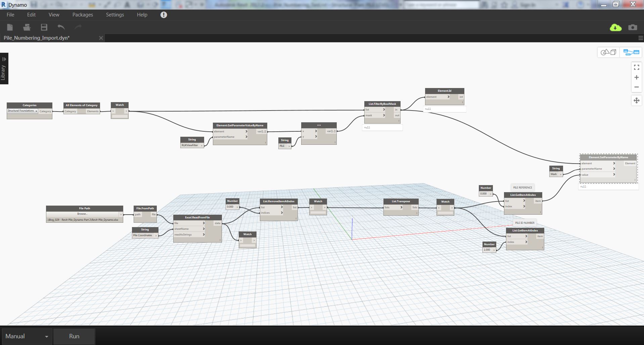Click the green cloud upload icon
Screen dimensions: 644x345
tap(615, 28)
